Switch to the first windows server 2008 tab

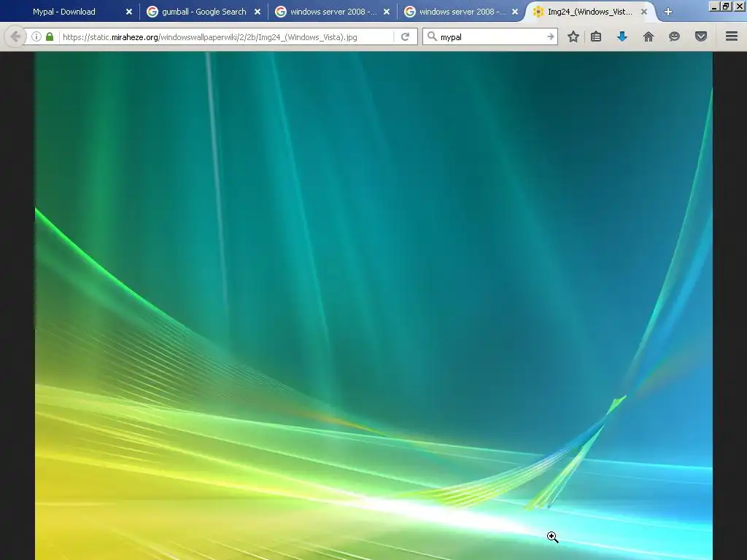click(333, 12)
